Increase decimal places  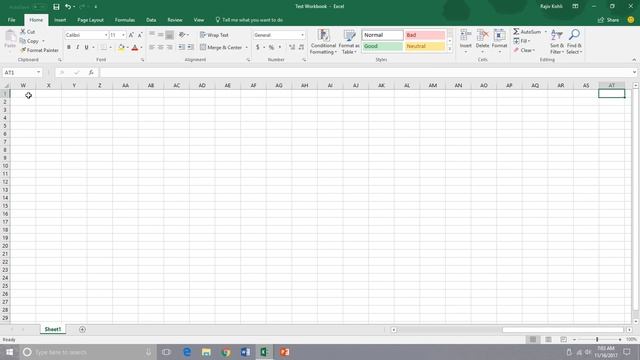pos(292,47)
